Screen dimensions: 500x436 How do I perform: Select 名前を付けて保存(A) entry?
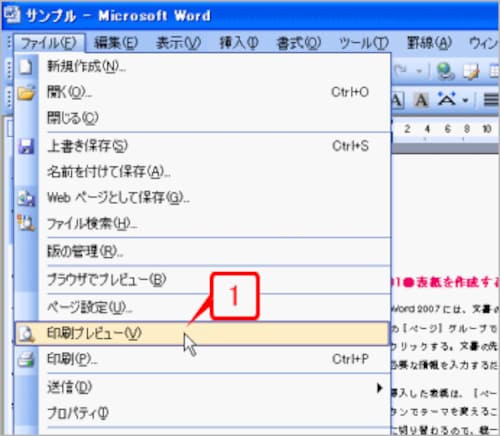pyautogui.click(x=202, y=172)
